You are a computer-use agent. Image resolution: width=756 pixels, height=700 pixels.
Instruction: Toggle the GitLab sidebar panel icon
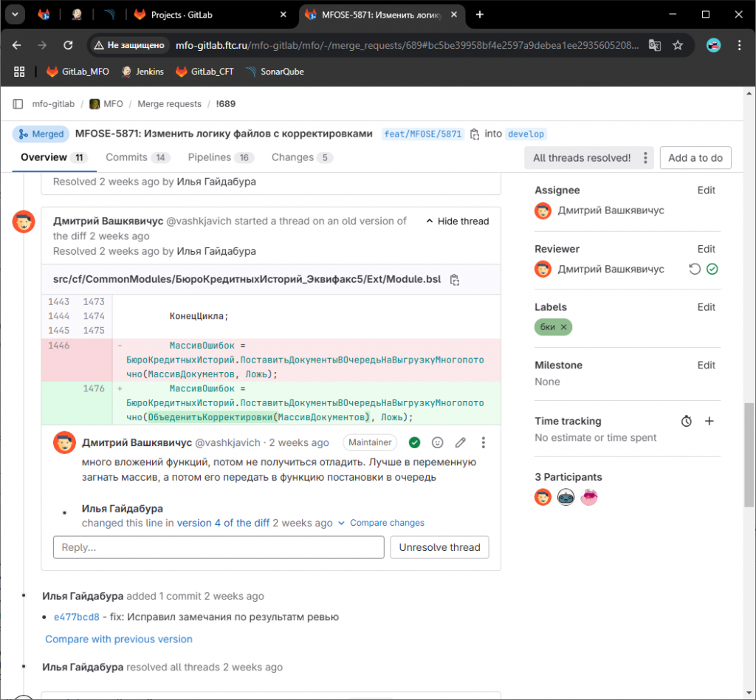click(18, 103)
